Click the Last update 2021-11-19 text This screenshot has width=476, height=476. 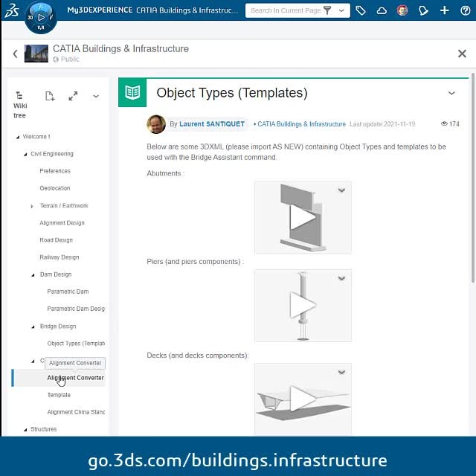point(382,124)
